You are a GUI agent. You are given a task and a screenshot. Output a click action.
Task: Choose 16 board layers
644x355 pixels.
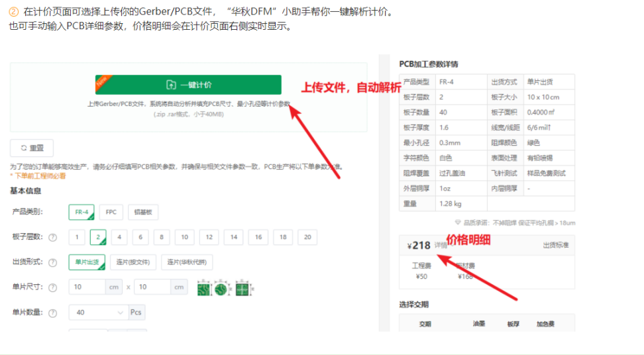(258, 237)
